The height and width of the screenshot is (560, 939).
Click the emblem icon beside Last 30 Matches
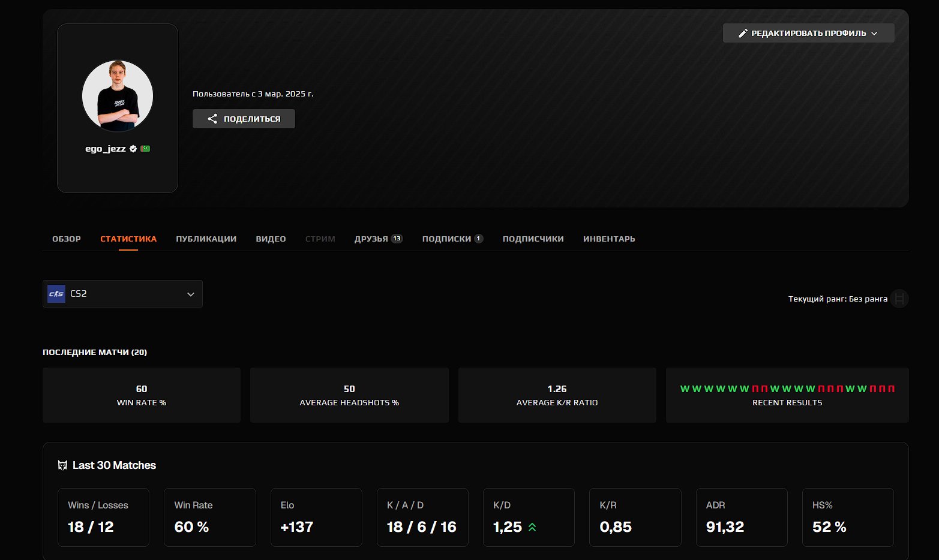pyautogui.click(x=62, y=465)
